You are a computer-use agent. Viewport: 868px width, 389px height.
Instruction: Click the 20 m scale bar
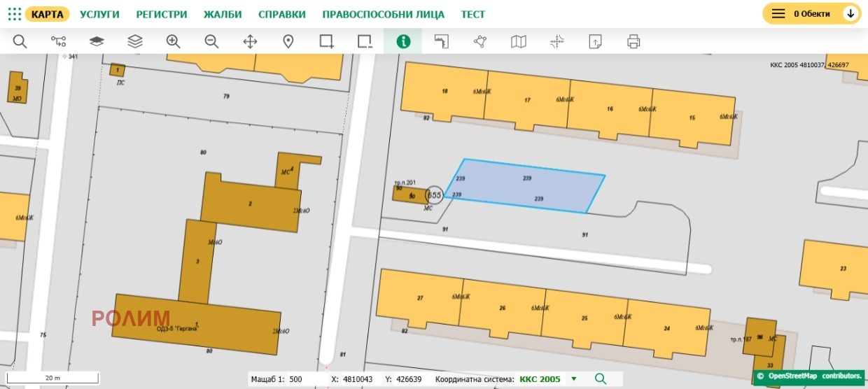click(x=53, y=379)
